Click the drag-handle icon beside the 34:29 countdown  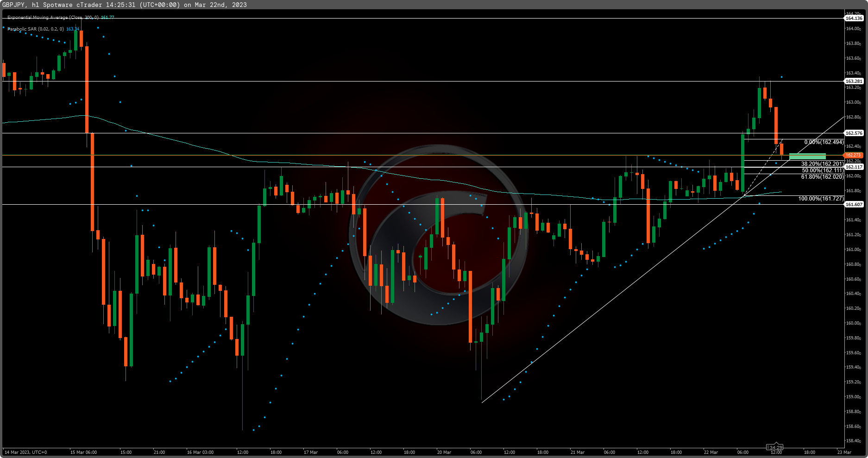(768, 447)
